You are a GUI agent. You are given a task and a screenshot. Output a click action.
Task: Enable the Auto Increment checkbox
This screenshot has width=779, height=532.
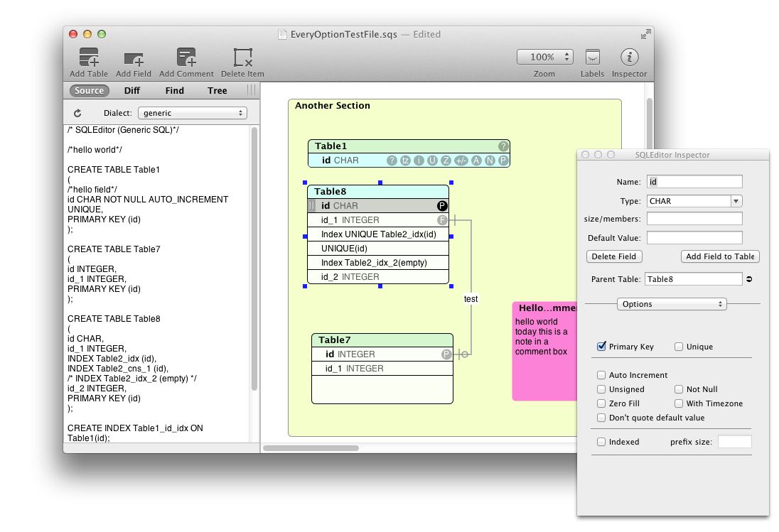601,375
